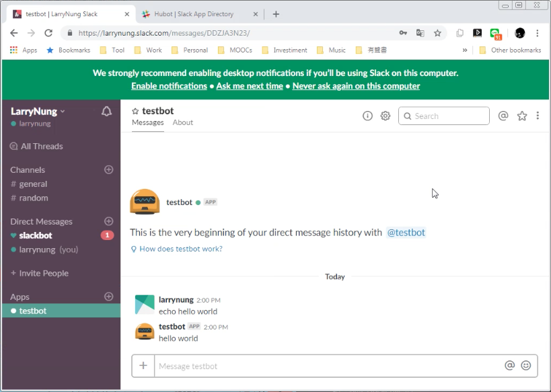Open the notifications bell in sidebar
This screenshot has width=551, height=392.
106,112
